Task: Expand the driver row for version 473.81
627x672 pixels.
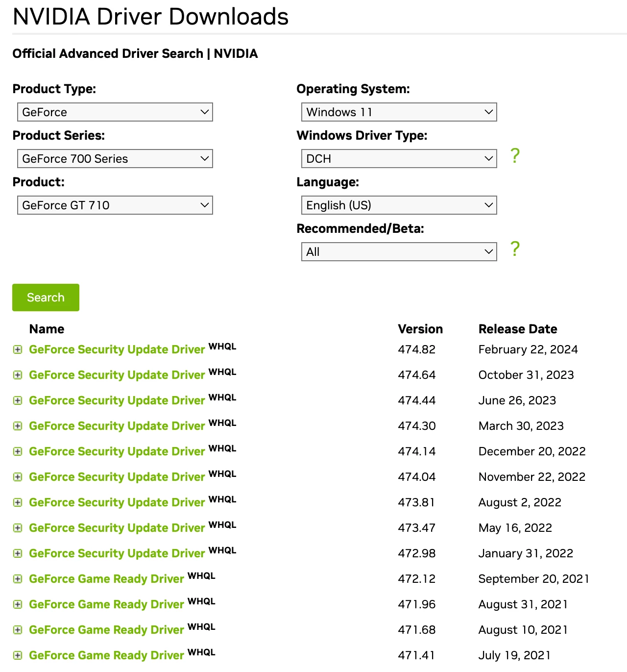Action: click(18, 502)
